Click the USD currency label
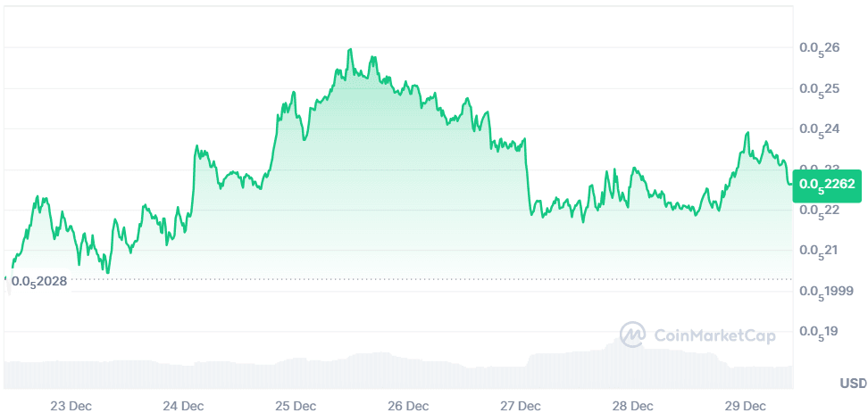 tap(852, 384)
